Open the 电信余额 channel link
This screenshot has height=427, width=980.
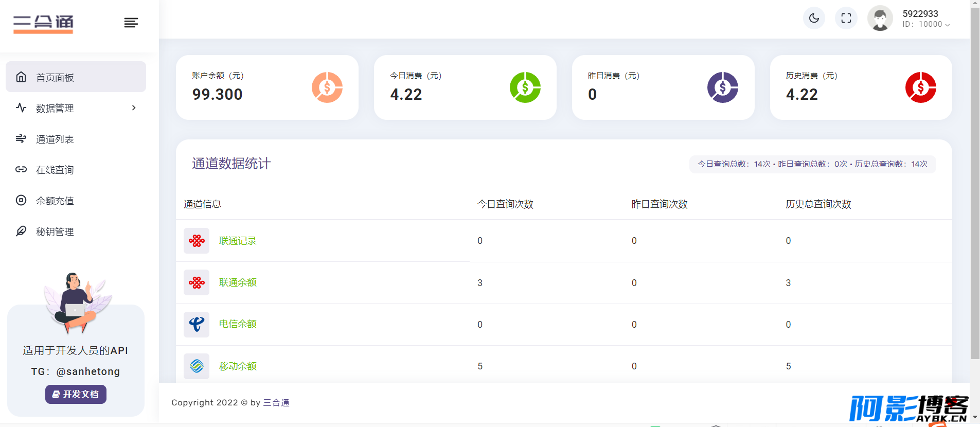[x=238, y=324]
